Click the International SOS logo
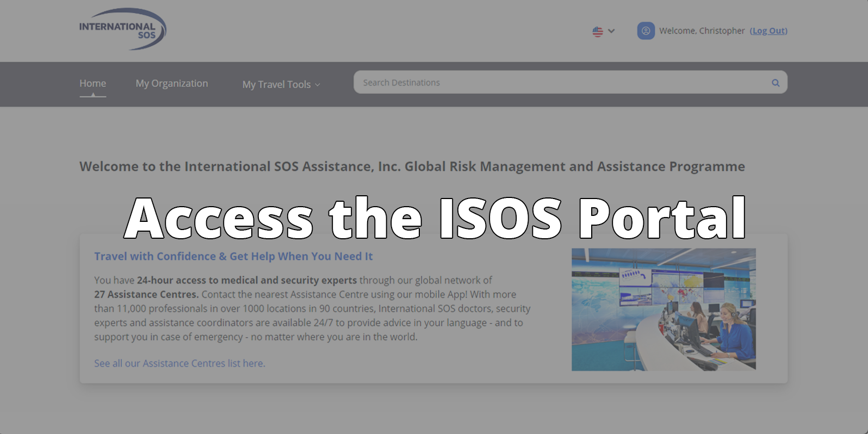 click(123, 29)
